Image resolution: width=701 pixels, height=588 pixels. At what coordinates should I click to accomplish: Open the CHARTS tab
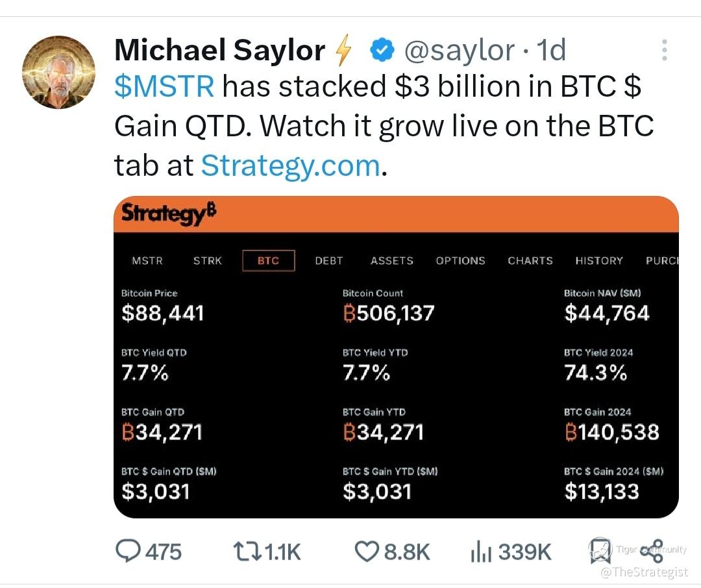(530, 261)
